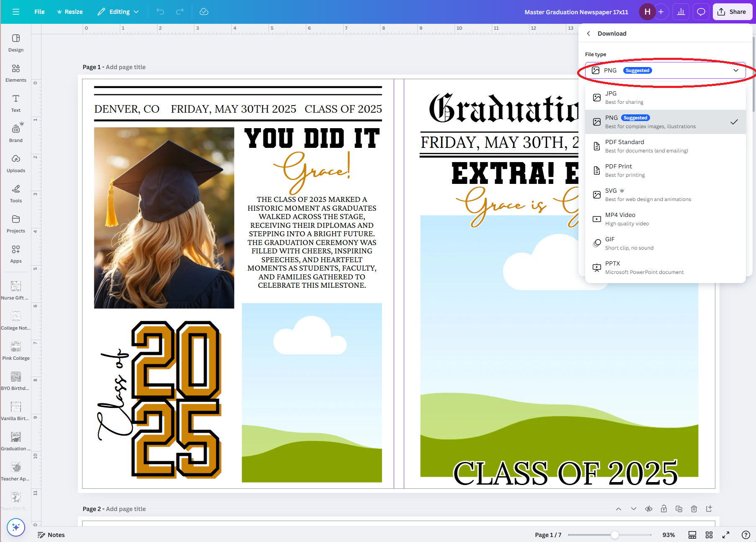Duplicate Page 2 icon
Screen dimensions: 756x542
pos(679,509)
